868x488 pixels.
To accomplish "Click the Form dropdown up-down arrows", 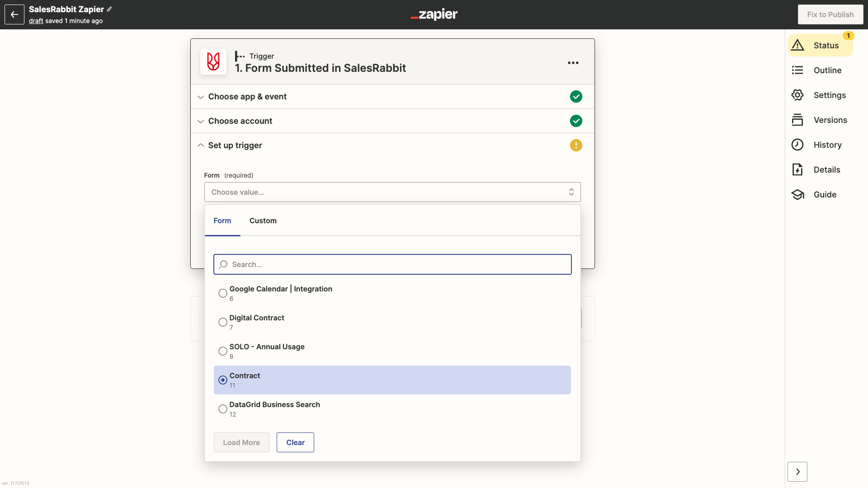I will [571, 192].
